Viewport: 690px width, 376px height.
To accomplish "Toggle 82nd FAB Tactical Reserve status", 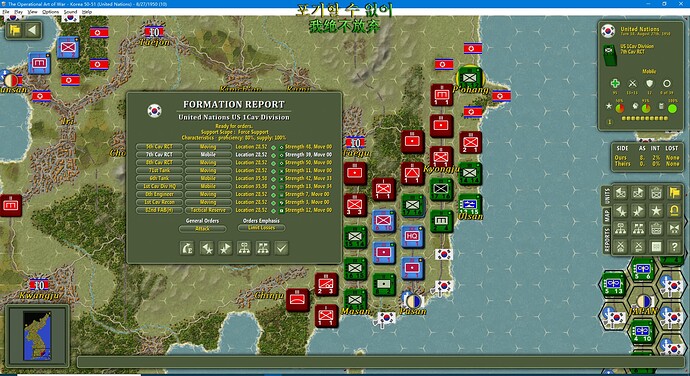I will [x=208, y=210].
